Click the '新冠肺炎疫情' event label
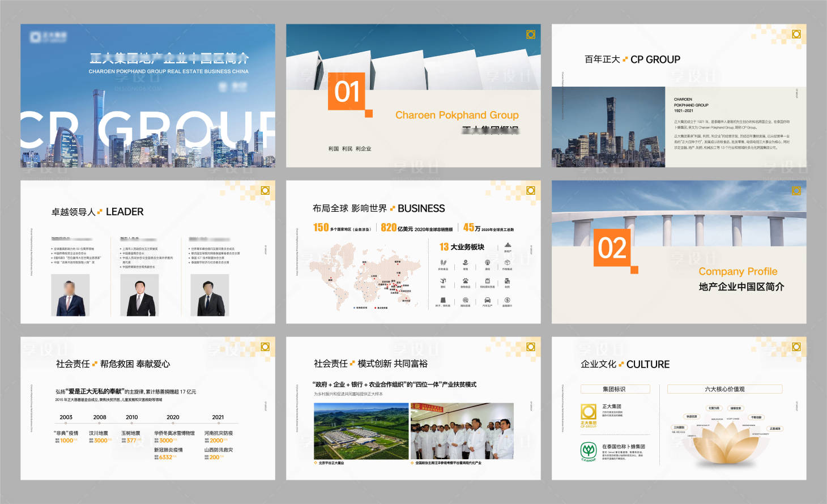 coord(168,450)
